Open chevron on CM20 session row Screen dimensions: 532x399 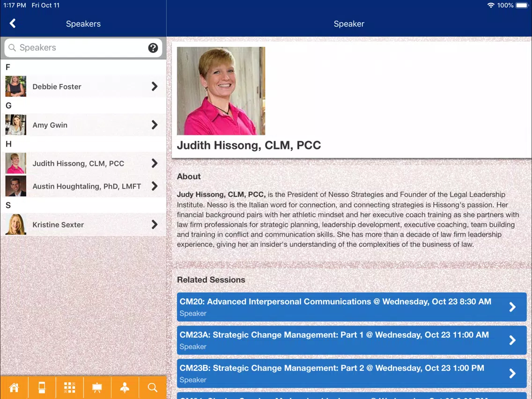coord(512,307)
